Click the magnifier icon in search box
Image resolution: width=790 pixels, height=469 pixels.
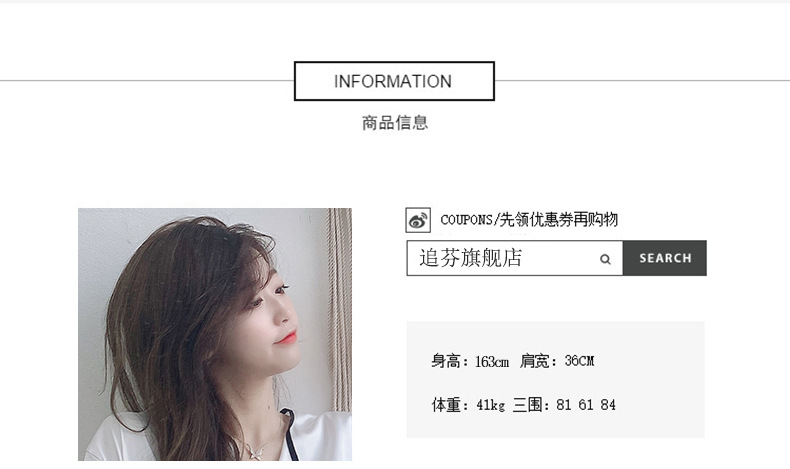coord(605,259)
